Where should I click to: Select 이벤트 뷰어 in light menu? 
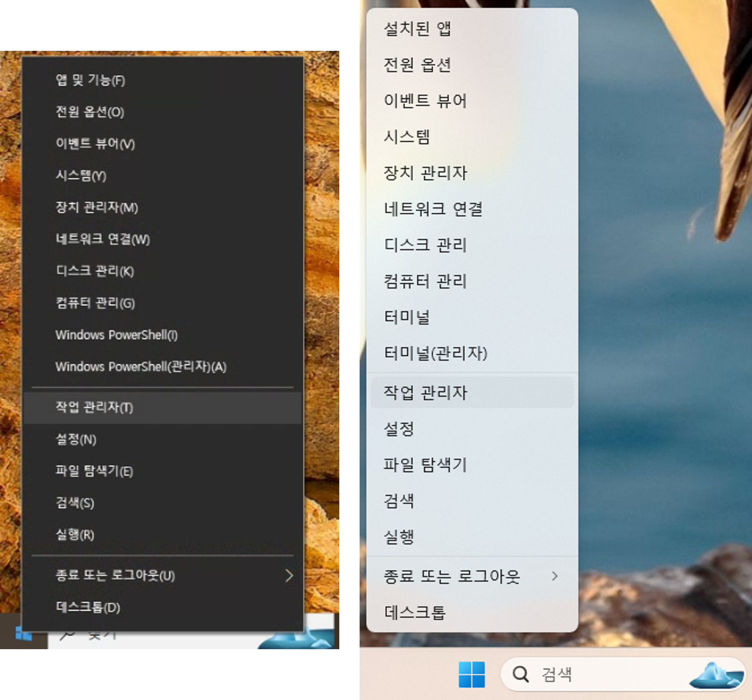(x=425, y=101)
